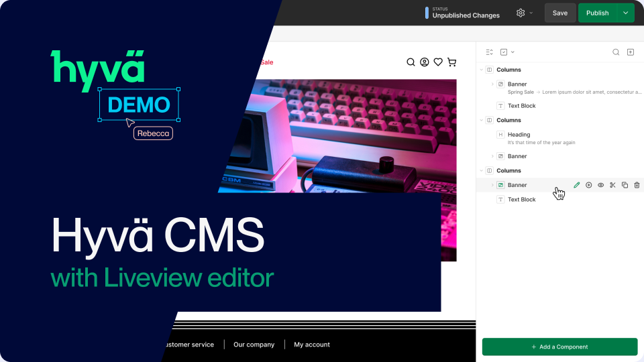Click the select-mode checkbox icon in the panel header
This screenshot has width=644, height=362.
tap(504, 52)
